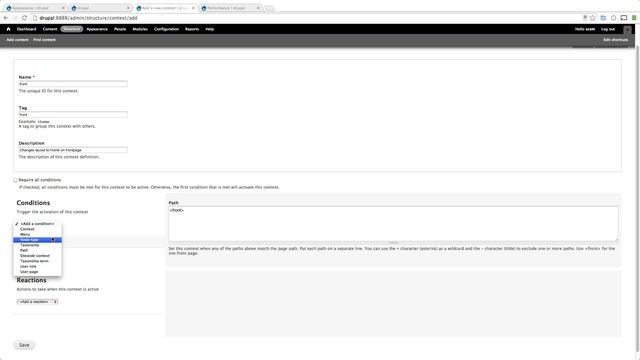Click the 'Conditions' heading text
This screenshot has width=640, height=360.
(x=33, y=203)
